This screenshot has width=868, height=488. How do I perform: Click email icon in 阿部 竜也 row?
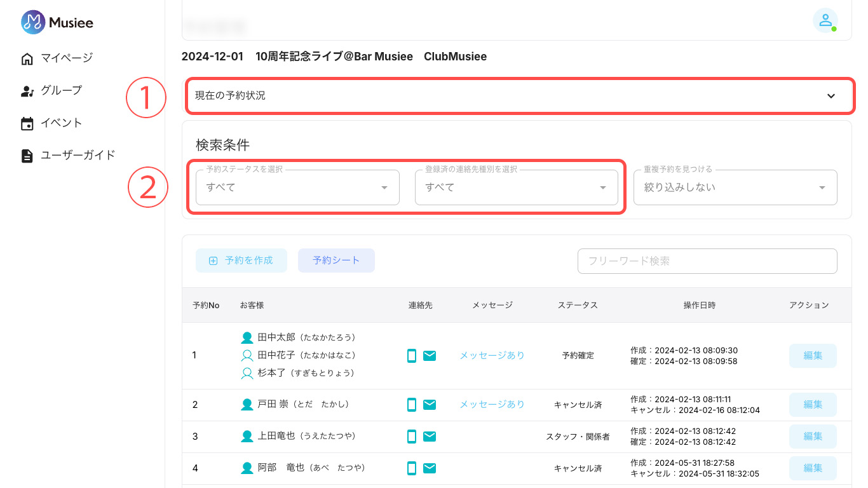[x=430, y=468]
